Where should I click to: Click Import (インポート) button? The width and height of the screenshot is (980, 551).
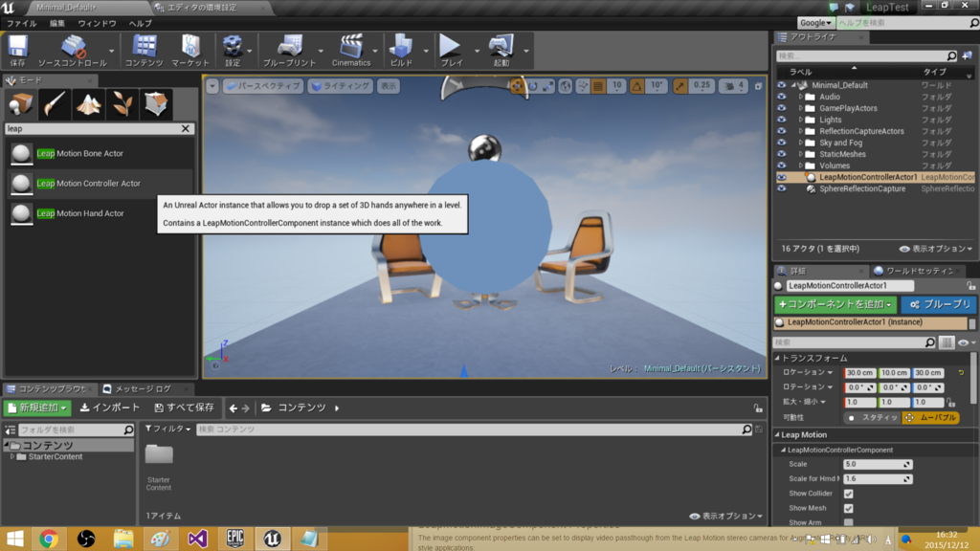(110, 408)
